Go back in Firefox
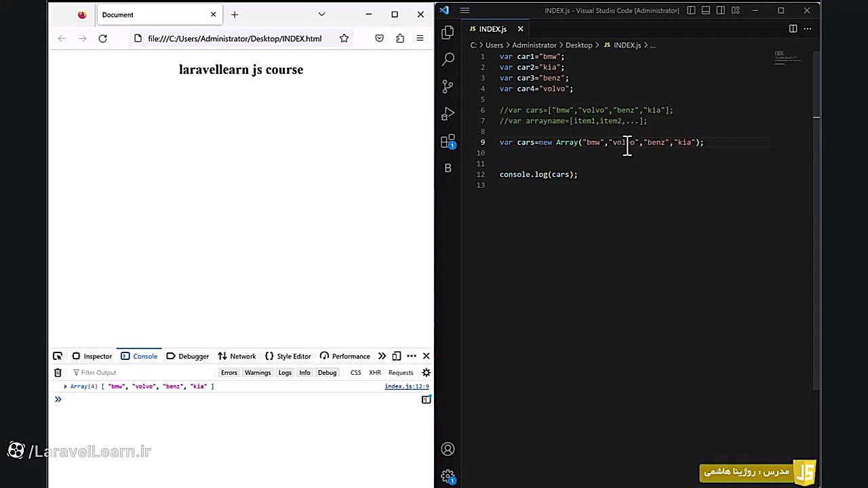Image resolution: width=868 pixels, height=488 pixels. 62,39
